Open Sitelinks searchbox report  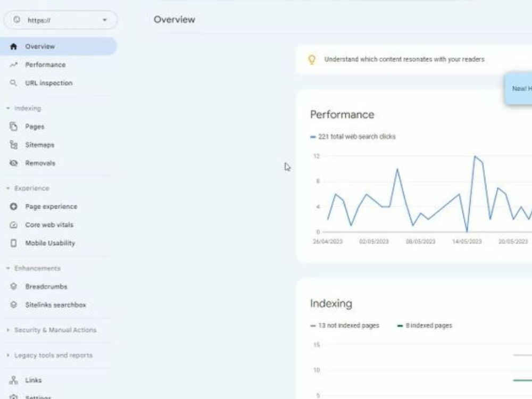pos(59,305)
